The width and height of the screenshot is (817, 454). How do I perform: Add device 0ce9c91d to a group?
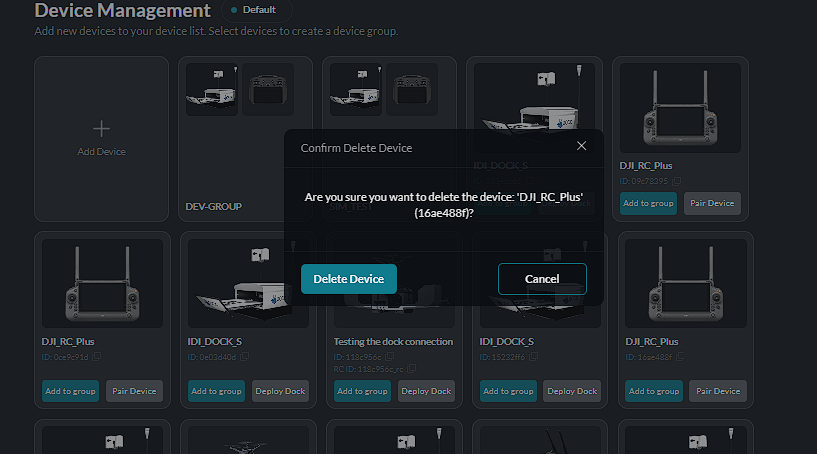point(70,391)
